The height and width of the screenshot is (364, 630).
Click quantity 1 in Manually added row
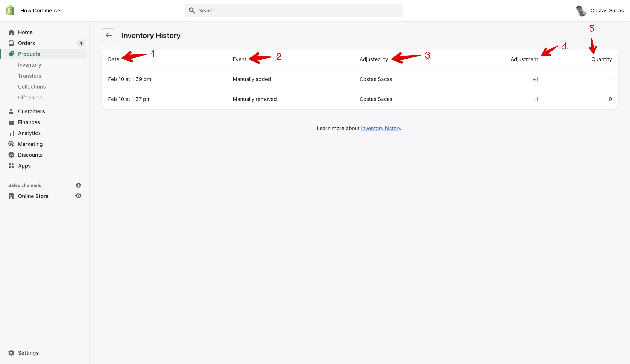pos(611,79)
